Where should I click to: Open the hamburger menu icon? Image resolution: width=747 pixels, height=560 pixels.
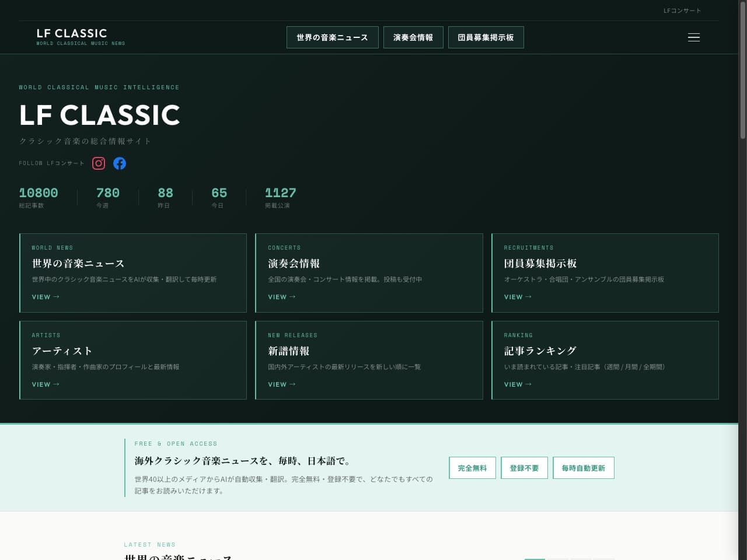[x=694, y=37]
